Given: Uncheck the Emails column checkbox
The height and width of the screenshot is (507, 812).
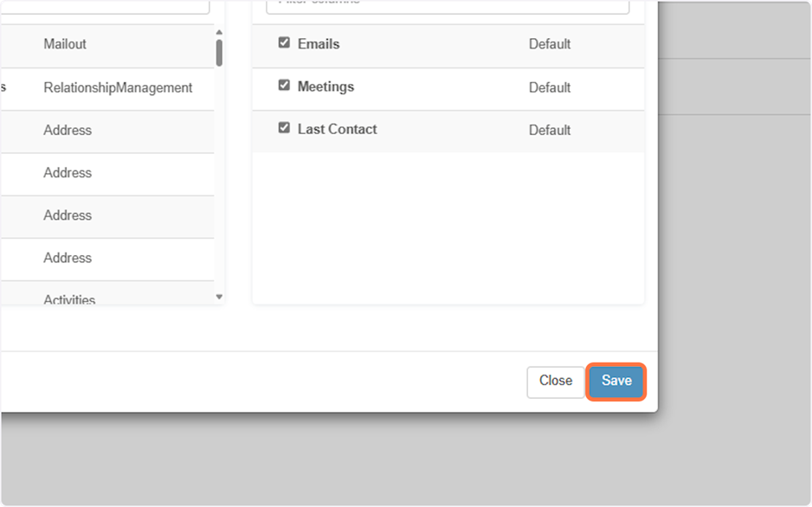Looking at the screenshot, I should [x=284, y=42].
